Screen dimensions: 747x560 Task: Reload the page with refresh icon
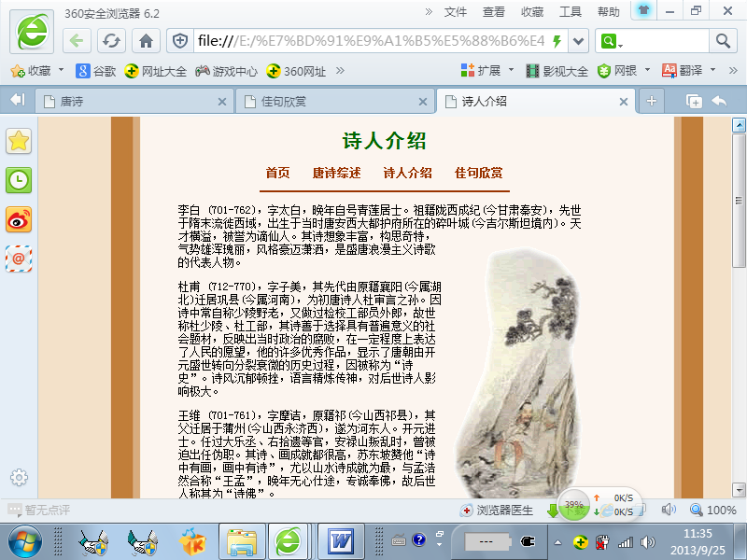112,41
